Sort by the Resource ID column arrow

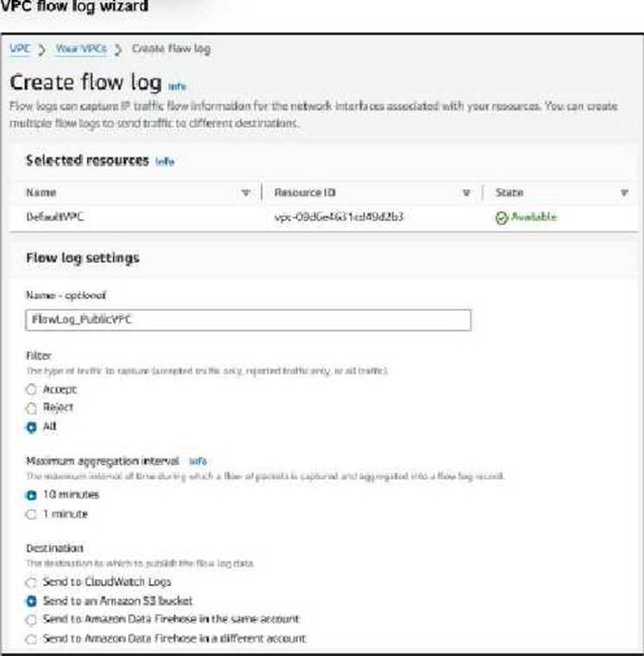pos(467,192)
